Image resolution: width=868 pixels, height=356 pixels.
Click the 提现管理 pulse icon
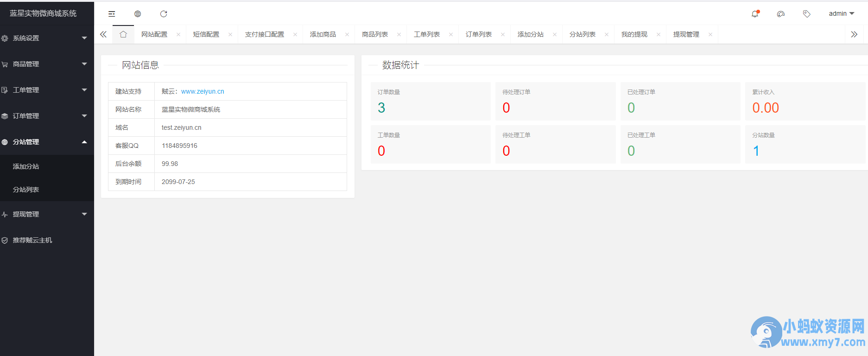click(5, 215)
